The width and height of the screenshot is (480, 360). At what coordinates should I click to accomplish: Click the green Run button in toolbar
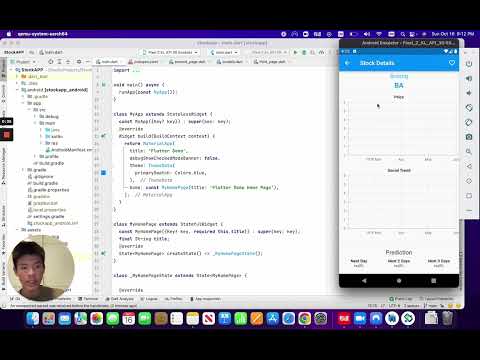tap(295, 52)
